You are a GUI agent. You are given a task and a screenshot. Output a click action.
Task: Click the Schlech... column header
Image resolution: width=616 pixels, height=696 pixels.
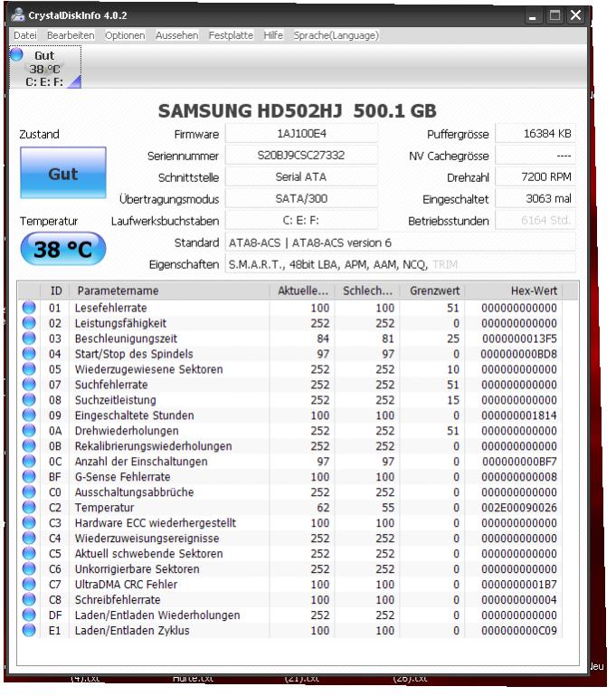click(367, 291)
